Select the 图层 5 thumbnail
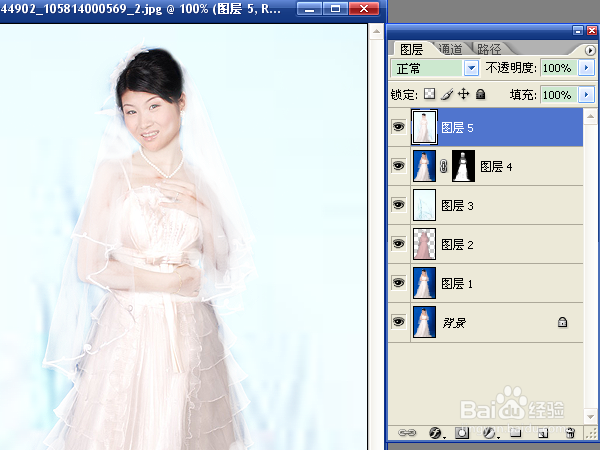The image size is (600, 450). click(x=424, y=127)
